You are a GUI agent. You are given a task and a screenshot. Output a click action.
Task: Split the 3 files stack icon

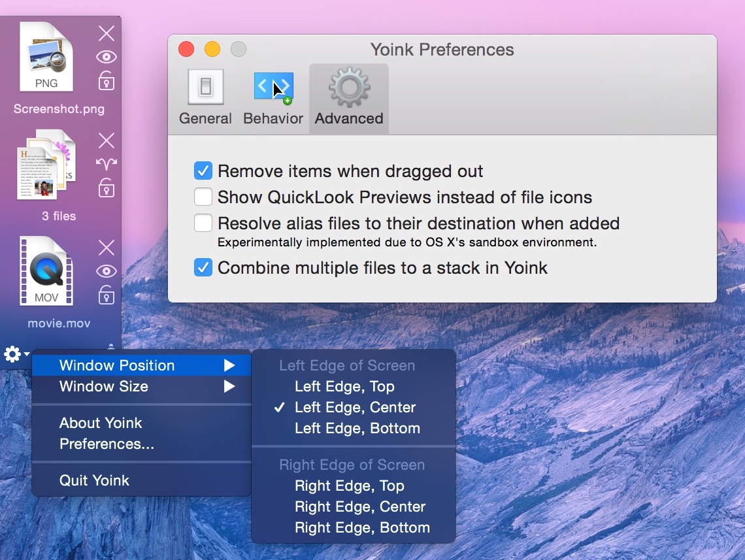pos(107,163)
